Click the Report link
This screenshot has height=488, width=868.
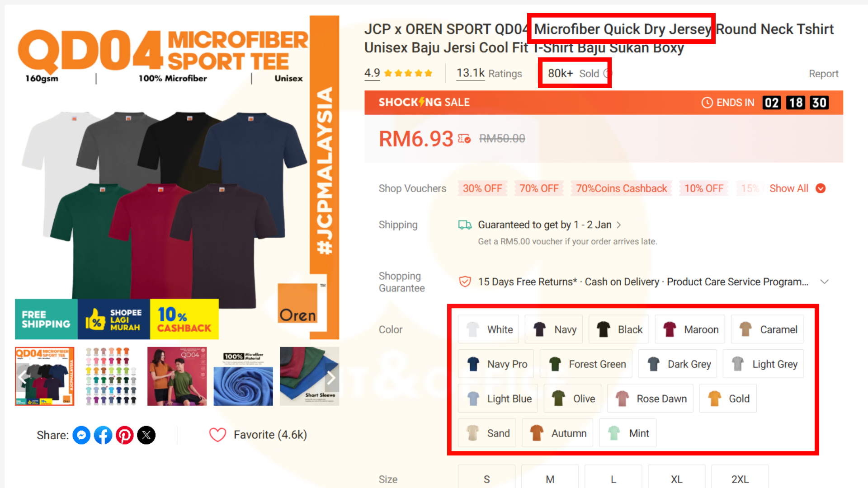click(x=823, y=74)
